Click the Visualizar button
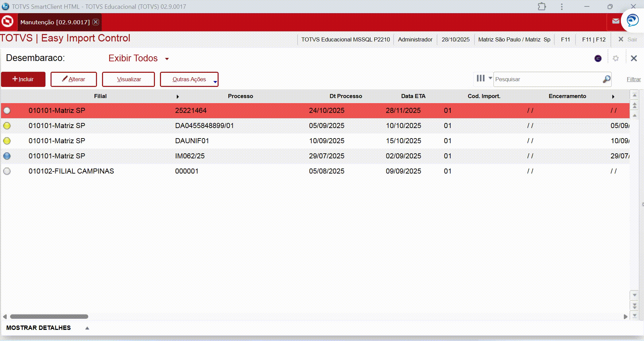The width and height of the screenshot is (644, 341). click(128, 79)
